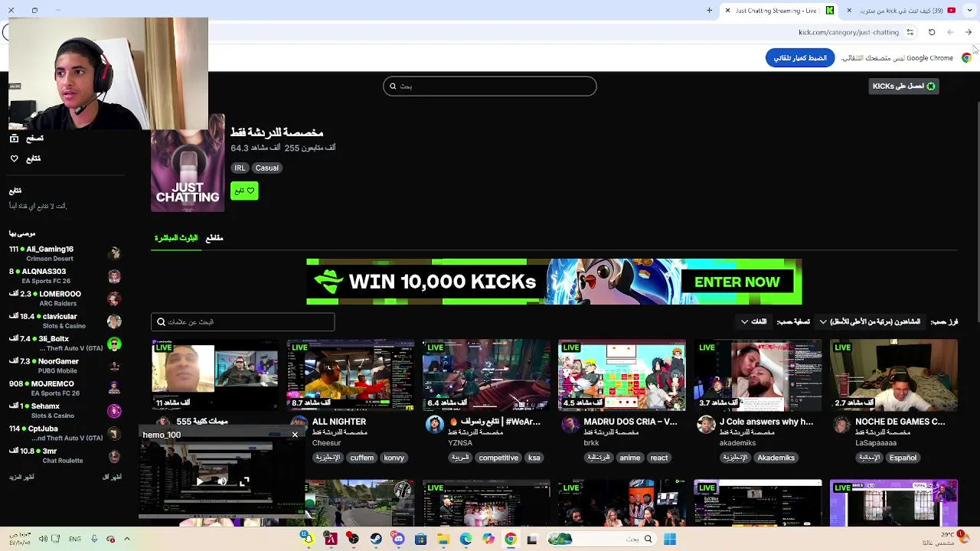Play the hemo_100 mini player video
980x551 pixels.
pyautogui.click(x=199, y=482)
